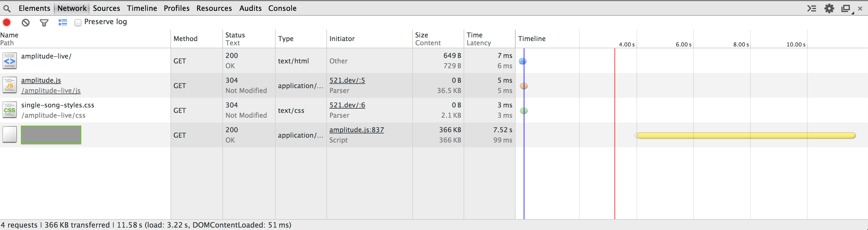Viewport: 868px width, 230px height.
Task: Click the magnifier inspect element icon
Action: (x=7, y=8)
